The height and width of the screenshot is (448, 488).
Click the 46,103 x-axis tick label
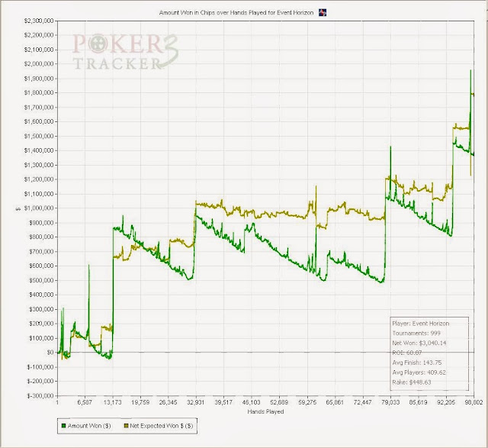click(252, 402)
